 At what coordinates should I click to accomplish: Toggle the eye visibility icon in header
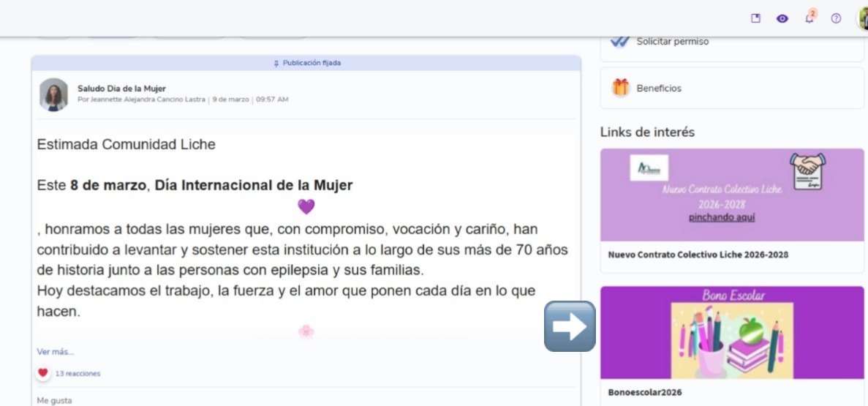782,19
